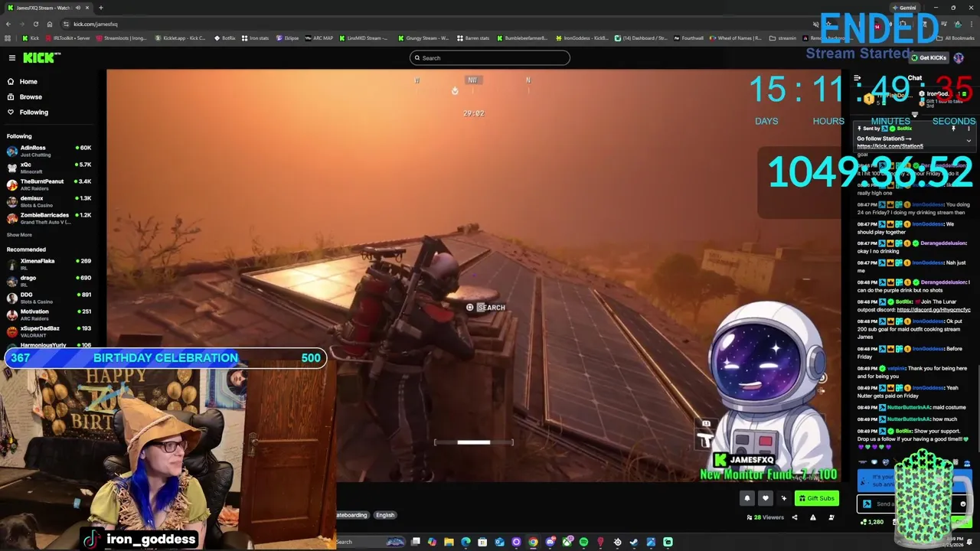
Task: Click the heart follow icon below video
Action: tap(765, 499)
